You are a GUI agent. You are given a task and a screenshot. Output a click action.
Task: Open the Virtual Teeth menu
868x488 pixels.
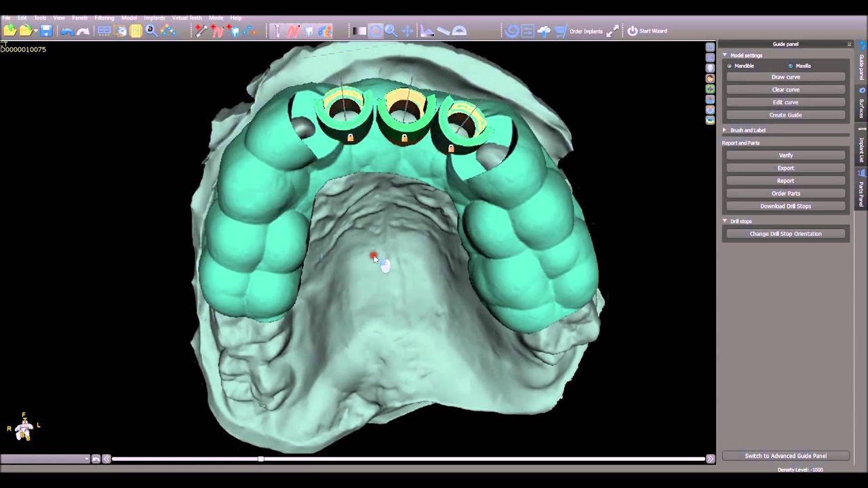point(186,18)
